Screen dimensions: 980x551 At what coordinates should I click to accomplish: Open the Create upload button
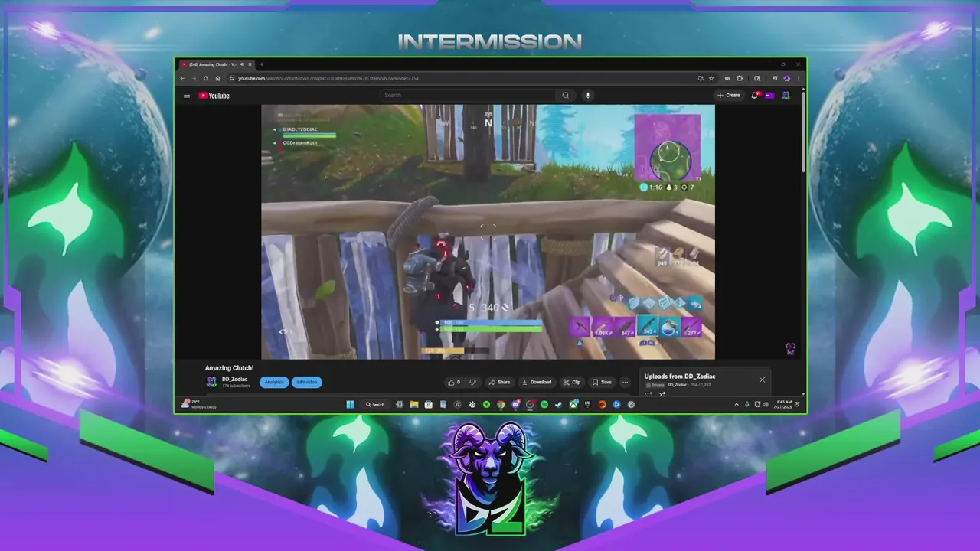[729, 95]
